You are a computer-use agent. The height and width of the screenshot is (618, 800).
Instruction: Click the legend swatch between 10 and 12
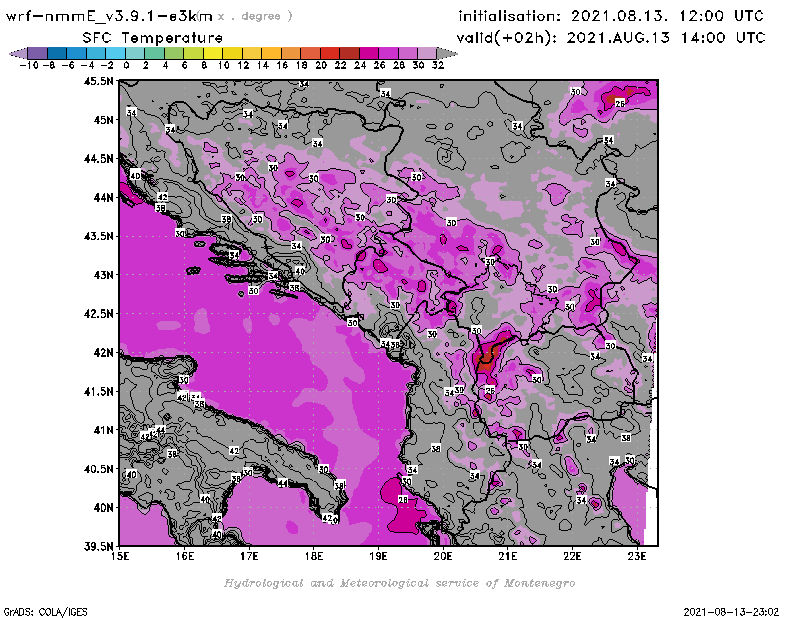[233, 53]
